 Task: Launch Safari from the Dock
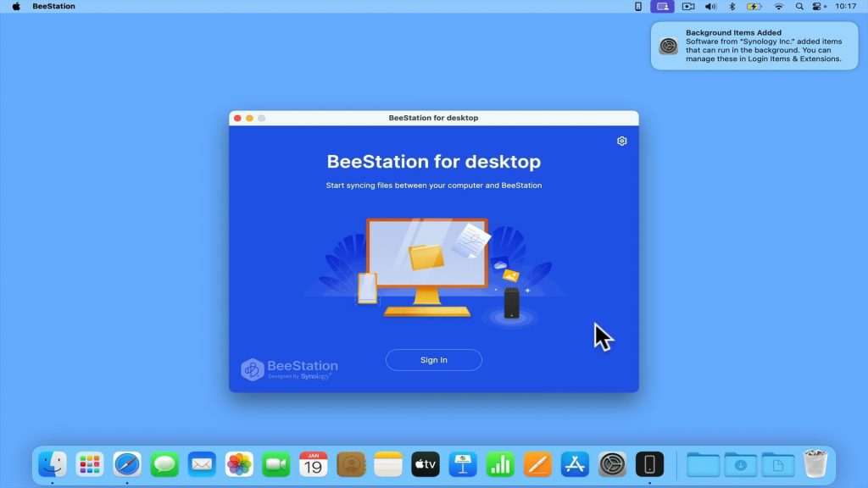click(x=127, y=463)
